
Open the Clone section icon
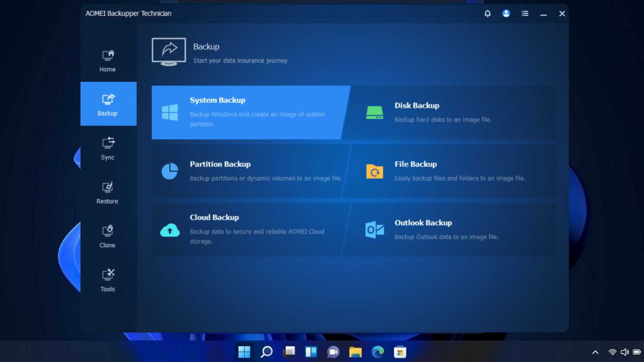click(108, 231)
